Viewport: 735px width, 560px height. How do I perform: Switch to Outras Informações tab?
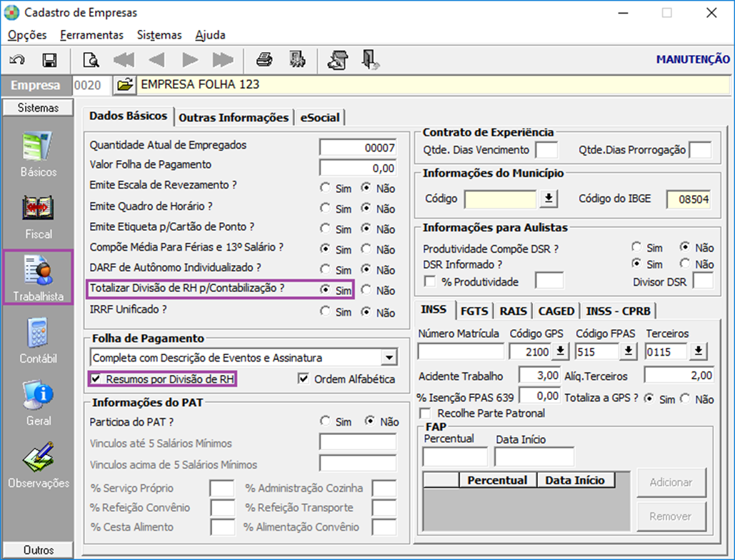tap(234, 118)
